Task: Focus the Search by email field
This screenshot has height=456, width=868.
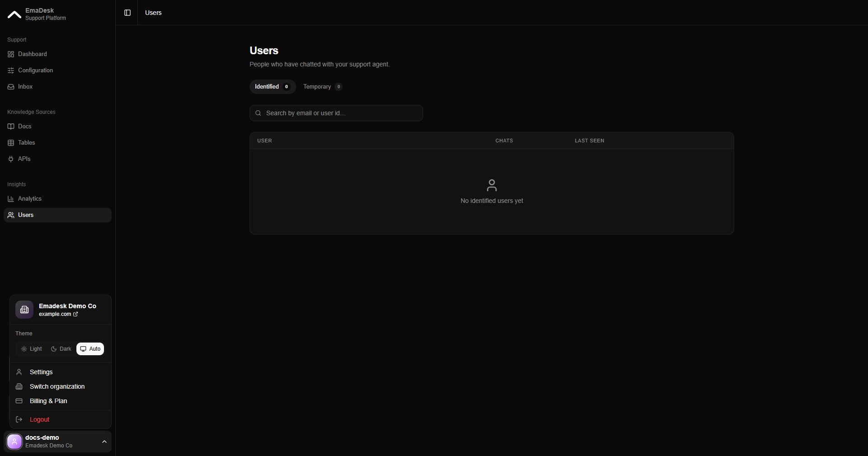Action: point(336,113)
